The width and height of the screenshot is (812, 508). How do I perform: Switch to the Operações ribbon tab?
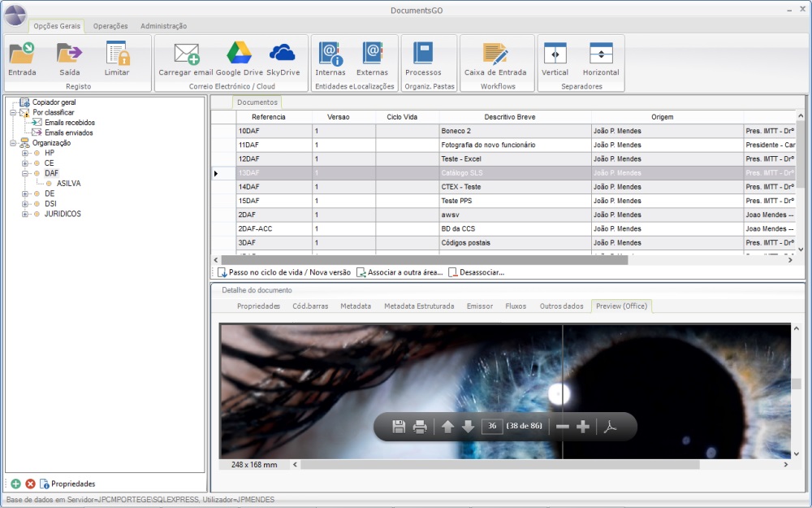coord(110,26)
